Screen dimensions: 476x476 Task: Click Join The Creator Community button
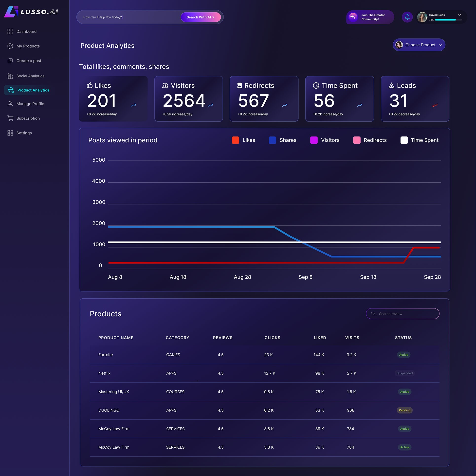[373, 17]
